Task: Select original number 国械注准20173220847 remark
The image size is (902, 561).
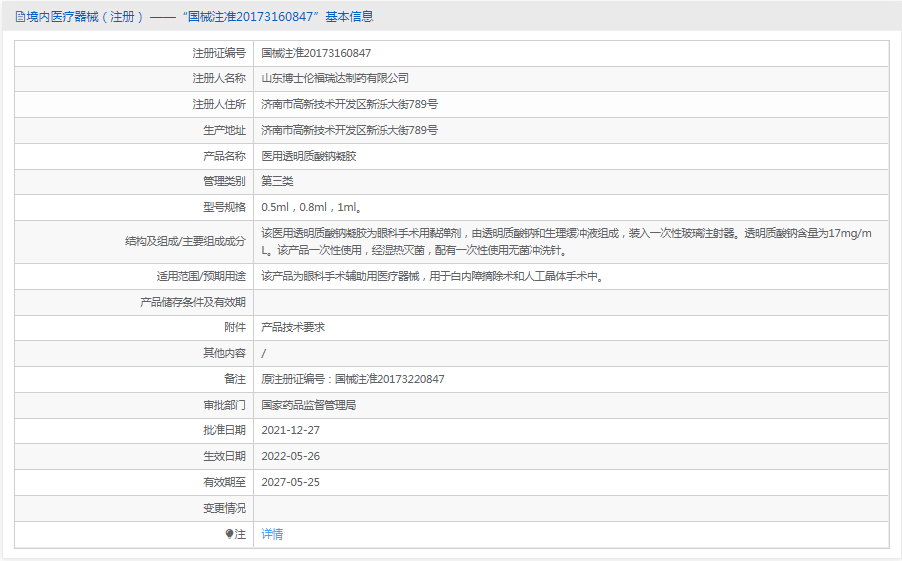Action: coord(353,379)
